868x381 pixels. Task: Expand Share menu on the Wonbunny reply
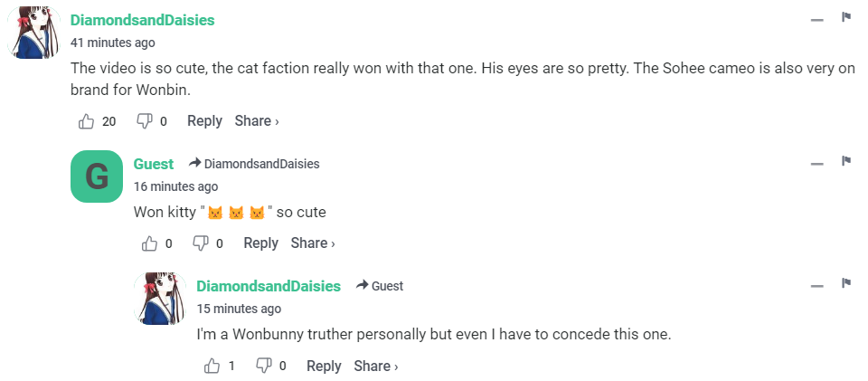click(x=376, y=366)
